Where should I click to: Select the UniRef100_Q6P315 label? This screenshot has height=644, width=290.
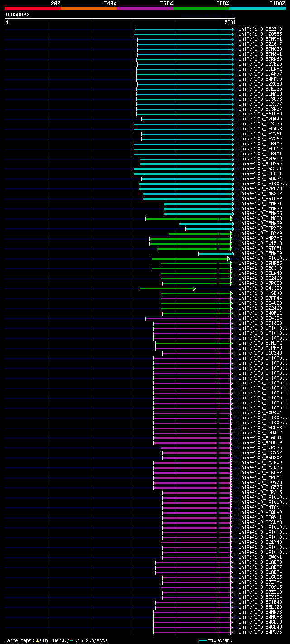(x=260, y=492)
